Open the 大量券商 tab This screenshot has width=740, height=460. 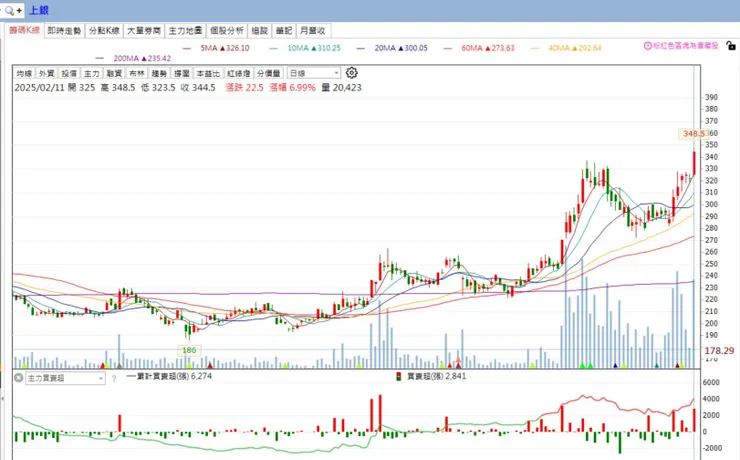pos(144,31)
